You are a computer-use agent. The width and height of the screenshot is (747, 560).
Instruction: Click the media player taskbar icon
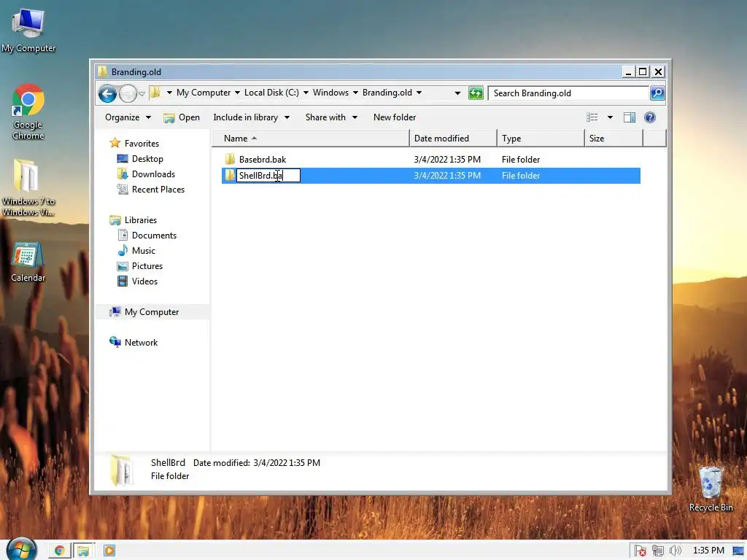point(109,551)
